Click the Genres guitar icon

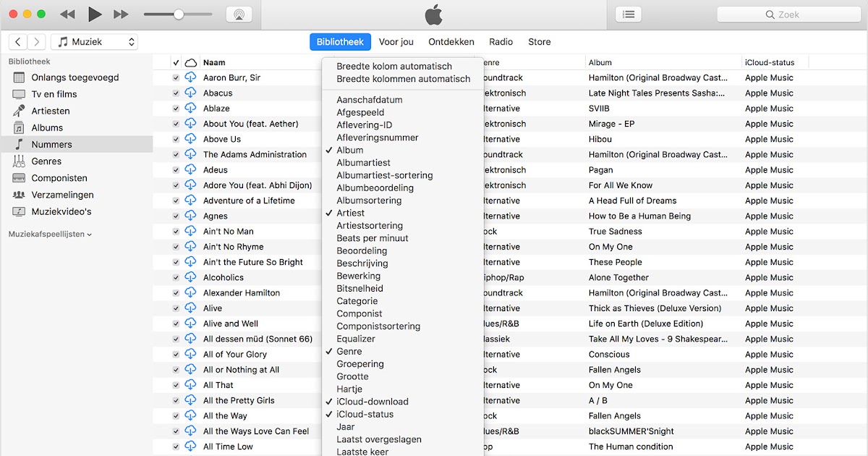tap(19, 161)
